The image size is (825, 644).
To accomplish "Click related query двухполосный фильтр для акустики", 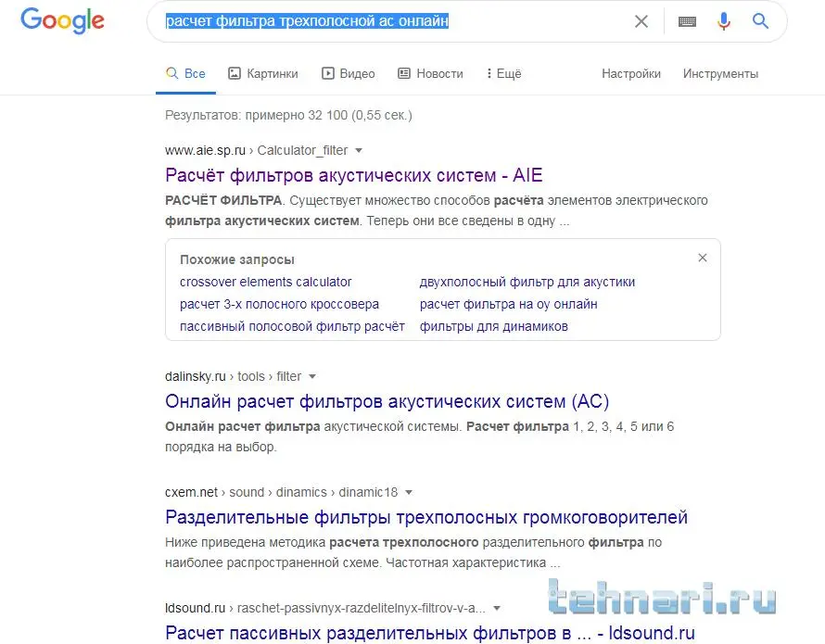I will tap(527, 282).
